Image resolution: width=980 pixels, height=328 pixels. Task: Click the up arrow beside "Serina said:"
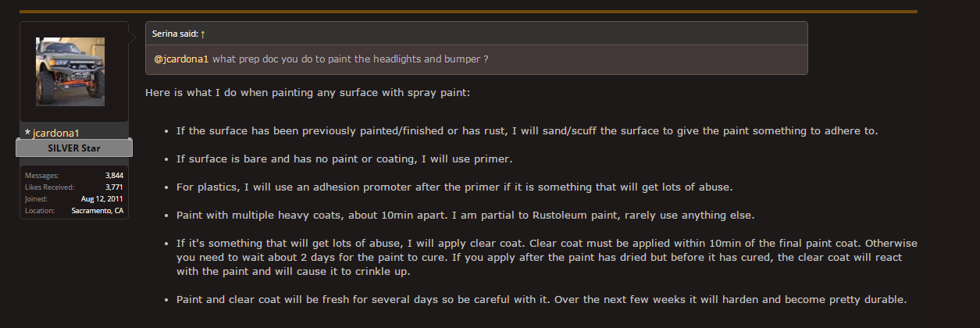(x=203, y=34)
